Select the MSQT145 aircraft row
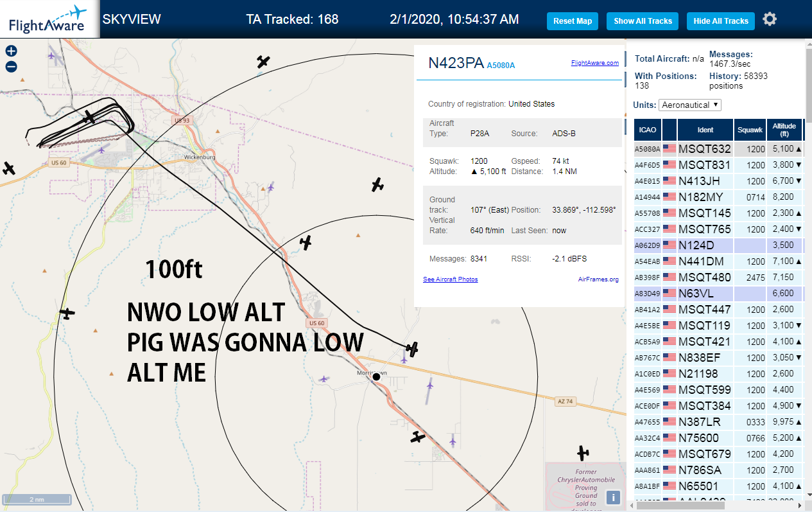This screenshot has height=512, width=812. [x=718, y=213]
